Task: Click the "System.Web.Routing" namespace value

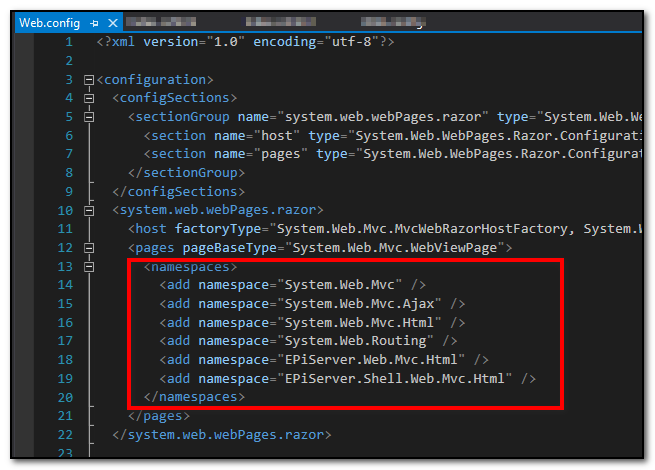Action: (357, 341)
